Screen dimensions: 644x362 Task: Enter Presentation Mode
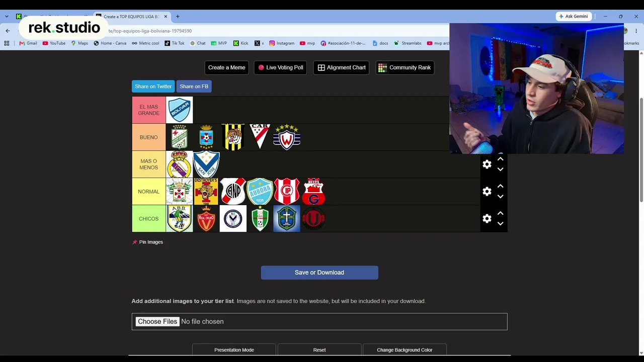click(x=234, y=350)
